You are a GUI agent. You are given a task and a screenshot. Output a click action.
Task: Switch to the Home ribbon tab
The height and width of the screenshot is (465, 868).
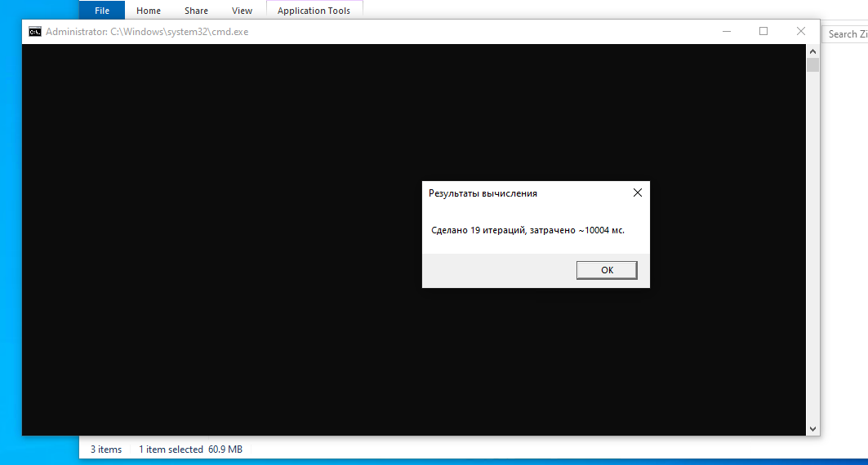coord(149,11)
